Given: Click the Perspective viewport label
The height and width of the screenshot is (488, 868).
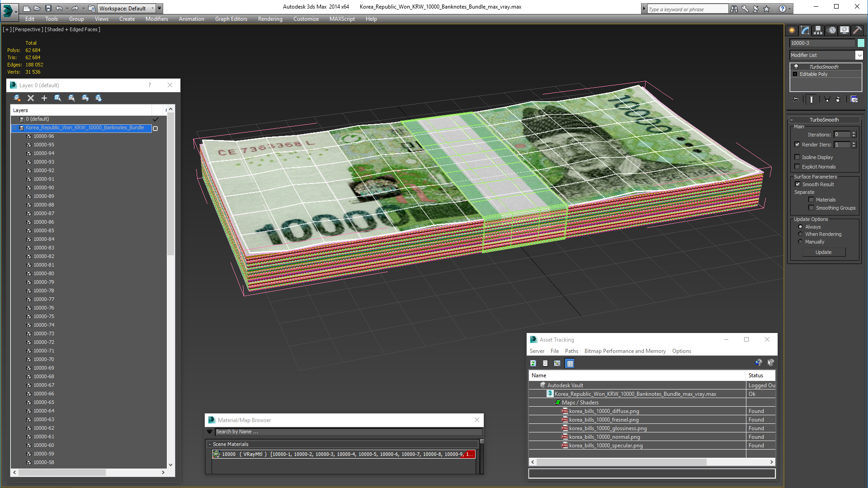Looking at the screenshot, I should pos(28,29).
